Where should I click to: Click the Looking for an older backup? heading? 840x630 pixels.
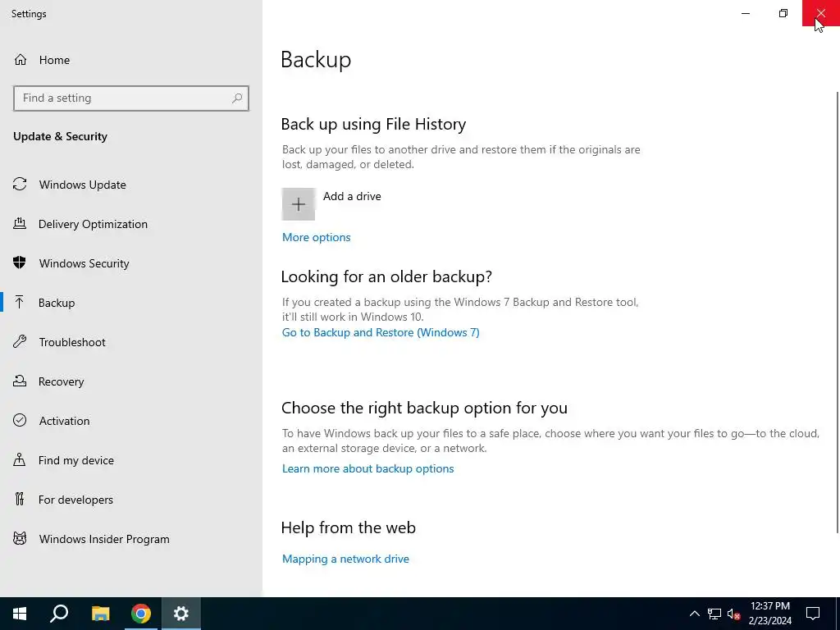(x=386, y=276)
